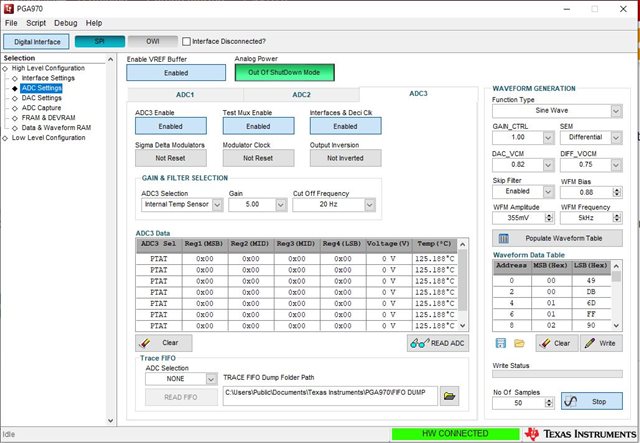Click the READ ADC button
Viewport: 640px width, 443px height.
click(438, 343)
